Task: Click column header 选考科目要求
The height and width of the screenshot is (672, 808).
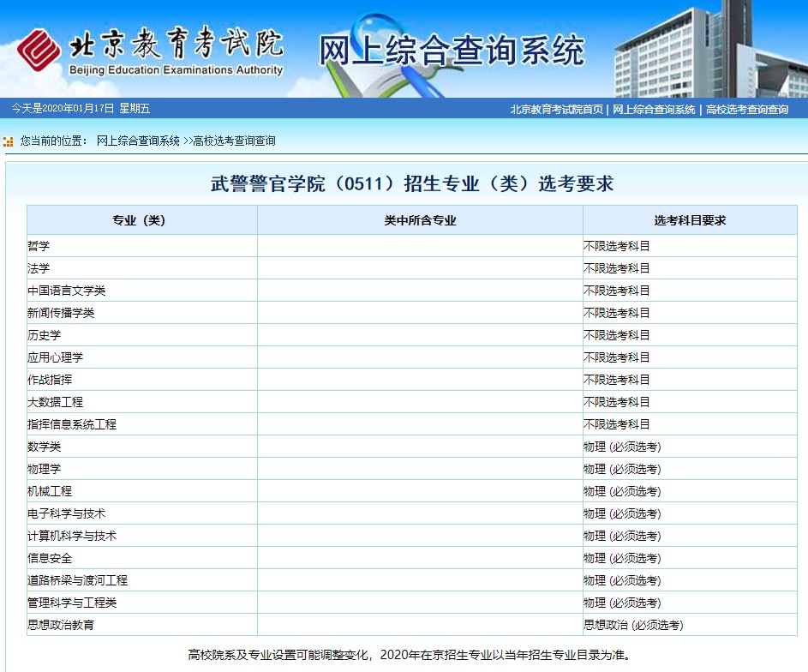Action: pyautogui.click(x=690, y=220)
